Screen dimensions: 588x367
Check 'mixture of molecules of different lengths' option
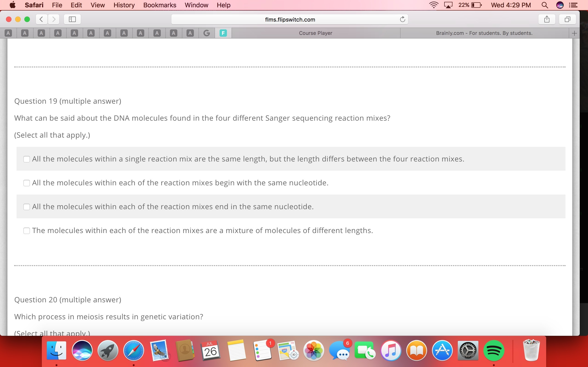(x=26, y=231)
